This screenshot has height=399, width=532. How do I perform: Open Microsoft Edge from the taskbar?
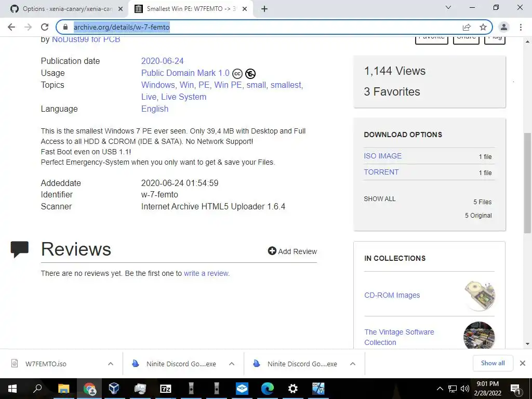coord(268,389)
